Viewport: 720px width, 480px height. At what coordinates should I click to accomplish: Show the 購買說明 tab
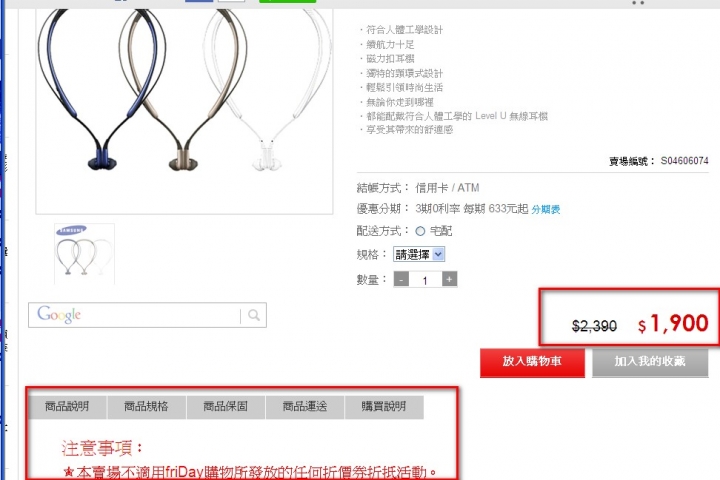384,407
